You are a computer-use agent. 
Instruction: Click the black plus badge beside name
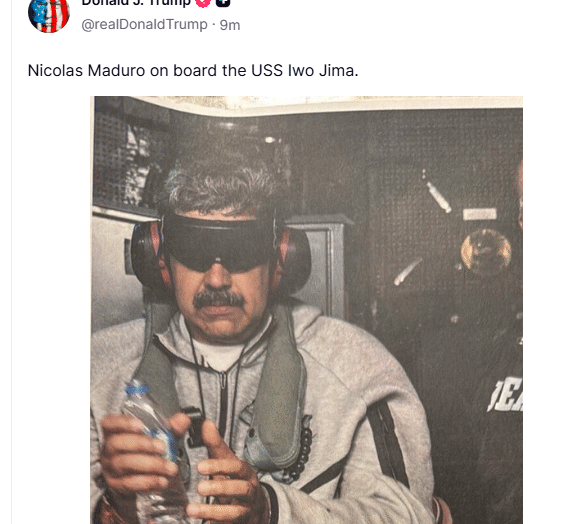point(223,3)
